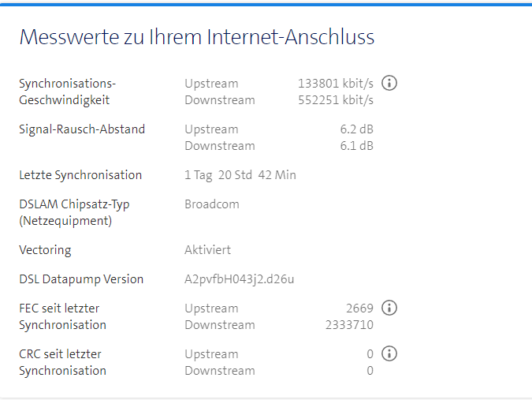Screen dimensions: 532x400
Task: Click the heading Messwerte zu Ihrem Internet-Anschluss
Action: (x=196, y=37)
